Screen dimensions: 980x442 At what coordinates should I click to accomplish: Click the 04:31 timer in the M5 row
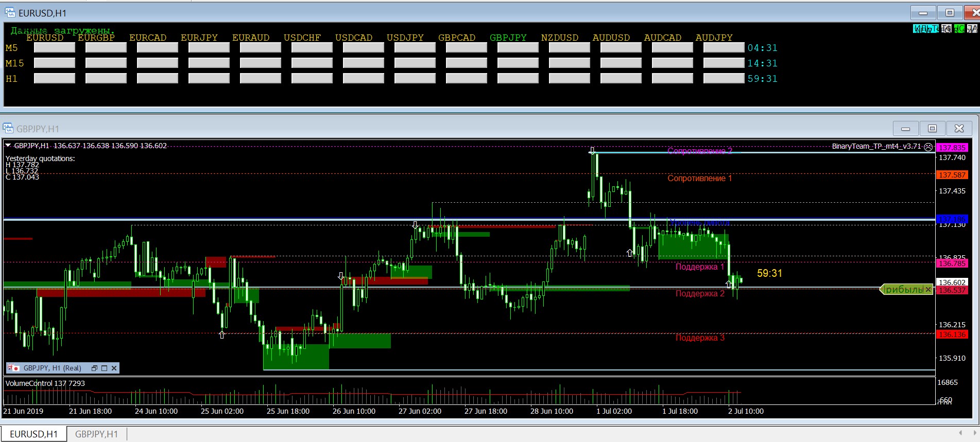pos(763,48)
